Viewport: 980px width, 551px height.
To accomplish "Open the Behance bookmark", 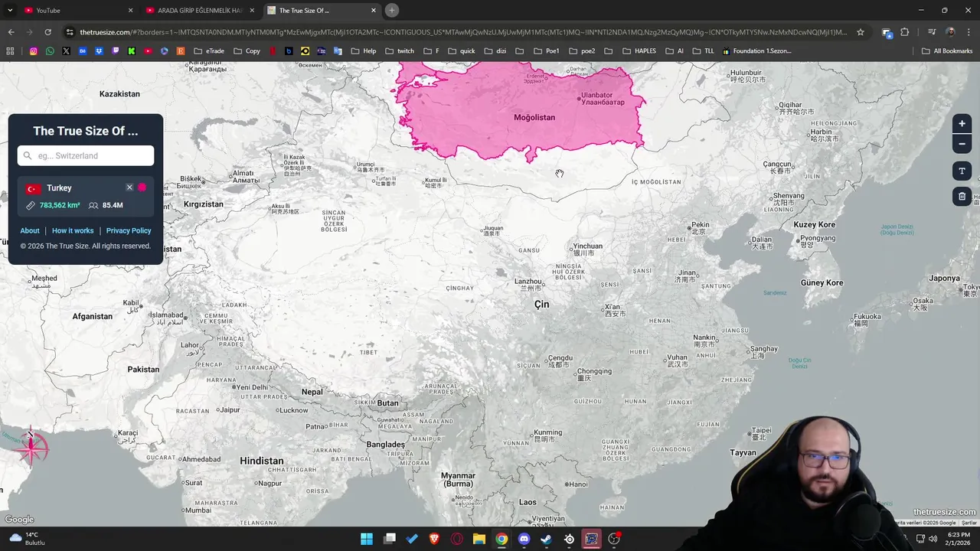I will 83,51.
